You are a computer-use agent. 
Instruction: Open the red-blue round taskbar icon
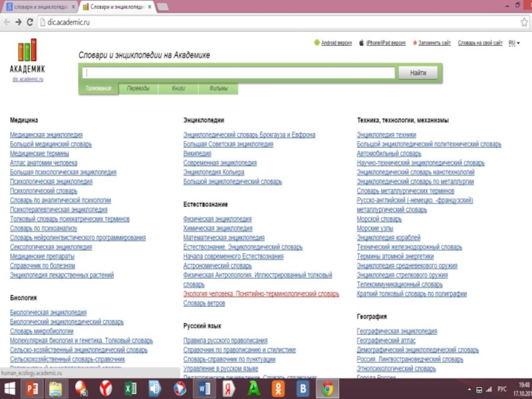pos(180,389)
